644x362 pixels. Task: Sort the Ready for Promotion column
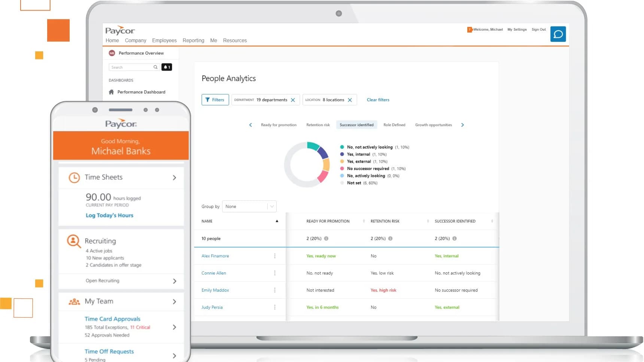[364, 221]
